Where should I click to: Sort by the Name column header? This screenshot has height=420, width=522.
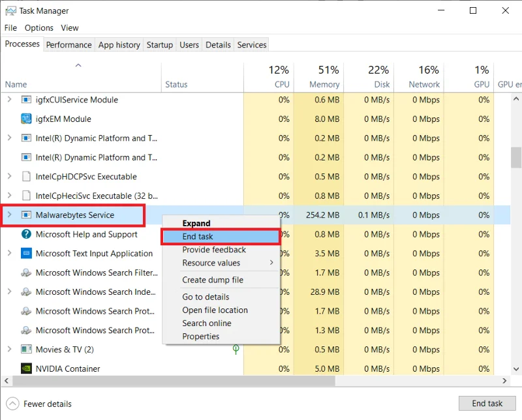81,77
